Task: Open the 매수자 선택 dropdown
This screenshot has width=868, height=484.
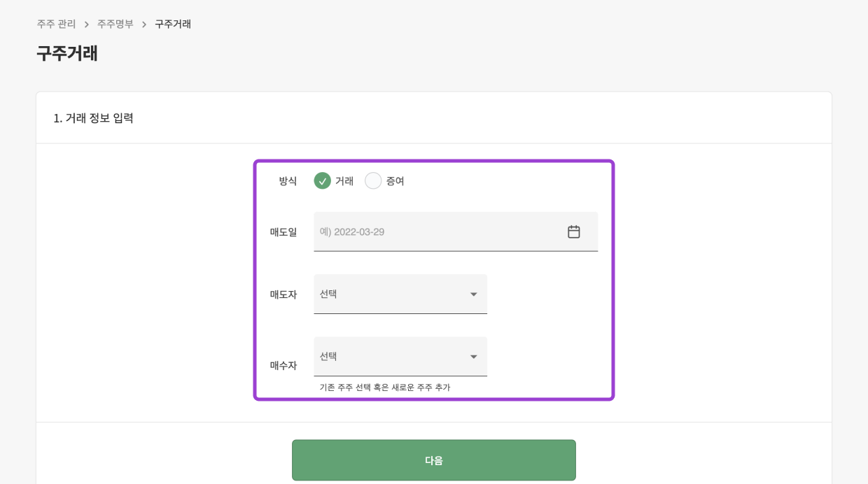Action: click(392, 357)
